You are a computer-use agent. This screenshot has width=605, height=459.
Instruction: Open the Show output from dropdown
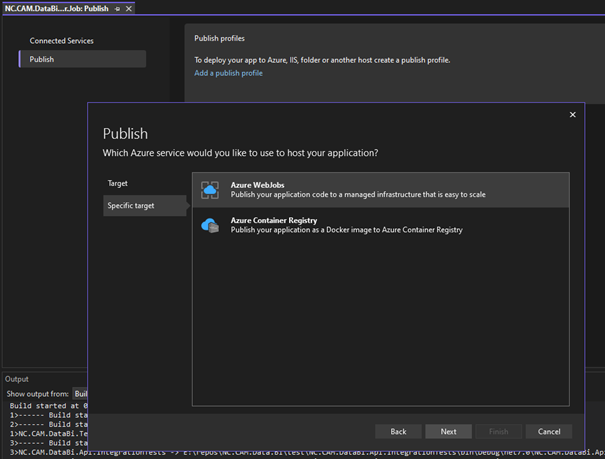pyautogui.click(x=80, y=394)
